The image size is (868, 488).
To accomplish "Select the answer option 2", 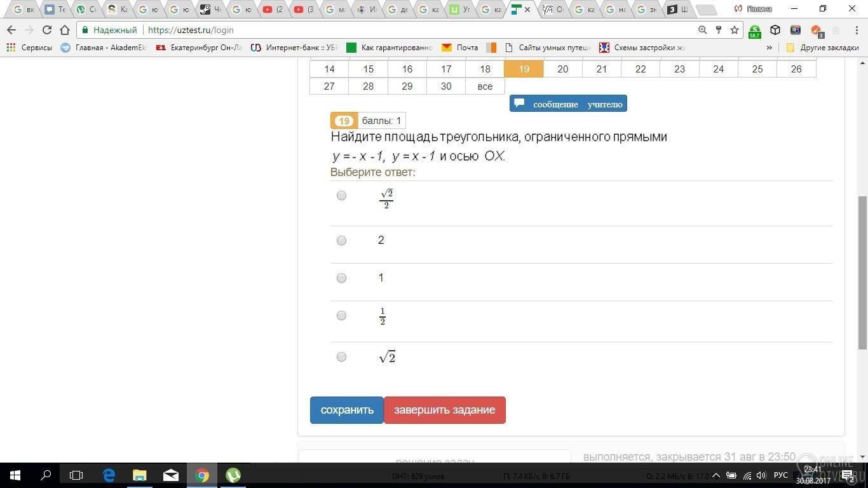I will (342, 240).
